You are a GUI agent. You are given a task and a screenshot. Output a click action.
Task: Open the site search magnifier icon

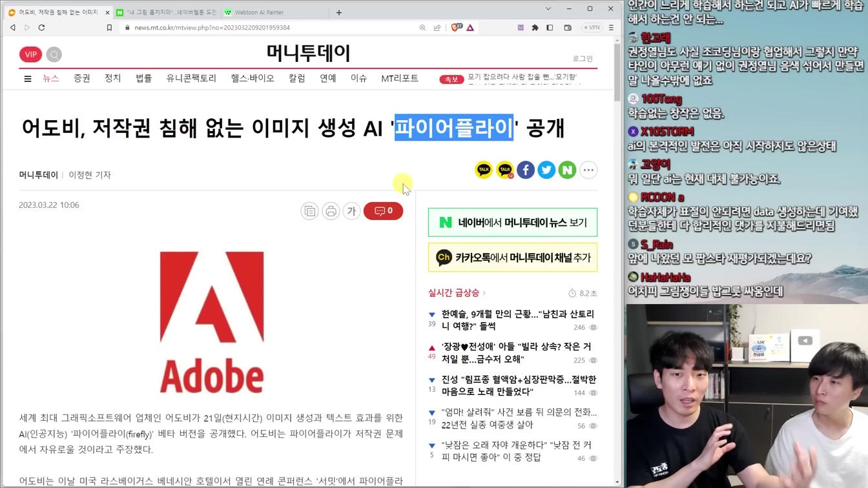pos(54,55)
